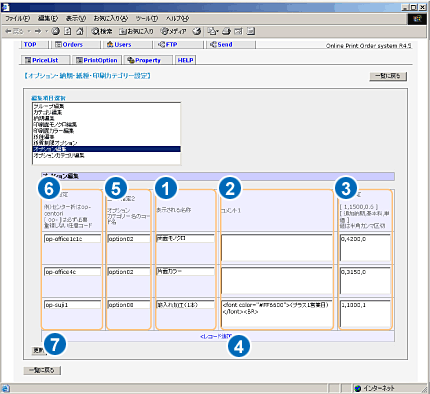Go to the Home page icon

(x=79, y=31)
